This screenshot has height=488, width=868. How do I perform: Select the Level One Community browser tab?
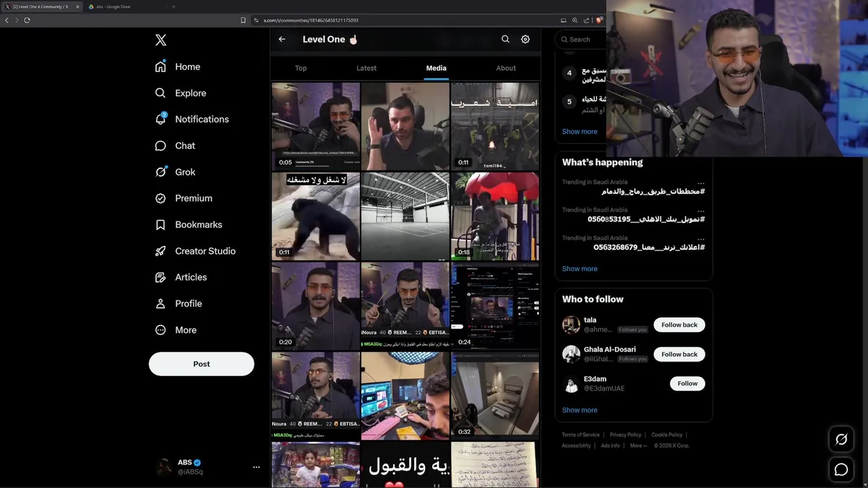coord(41,7)
